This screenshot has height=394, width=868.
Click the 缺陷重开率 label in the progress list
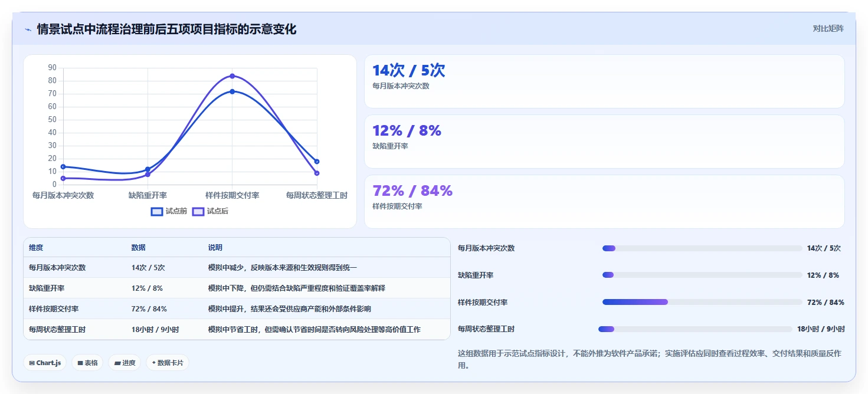(x=476, y=275)
